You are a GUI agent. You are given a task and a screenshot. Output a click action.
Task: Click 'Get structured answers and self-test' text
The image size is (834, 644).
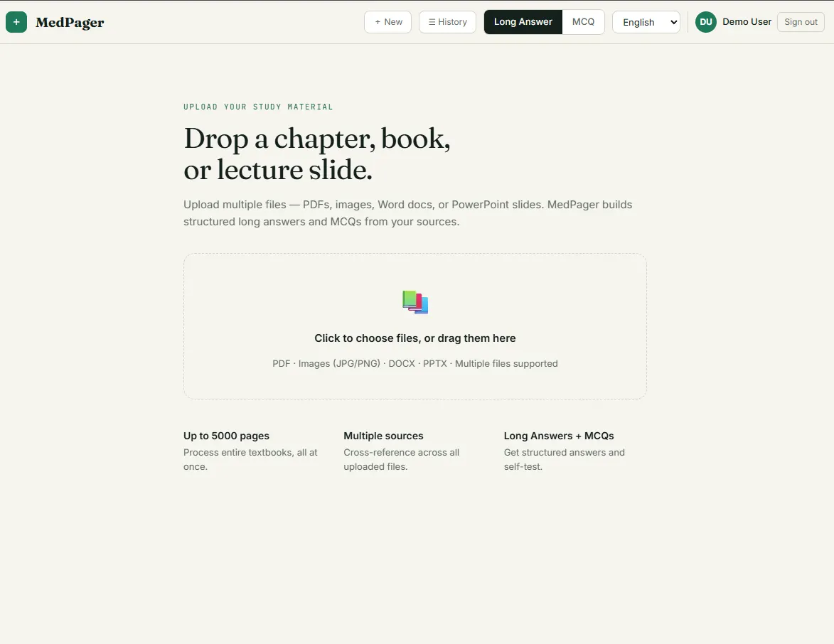565,459
